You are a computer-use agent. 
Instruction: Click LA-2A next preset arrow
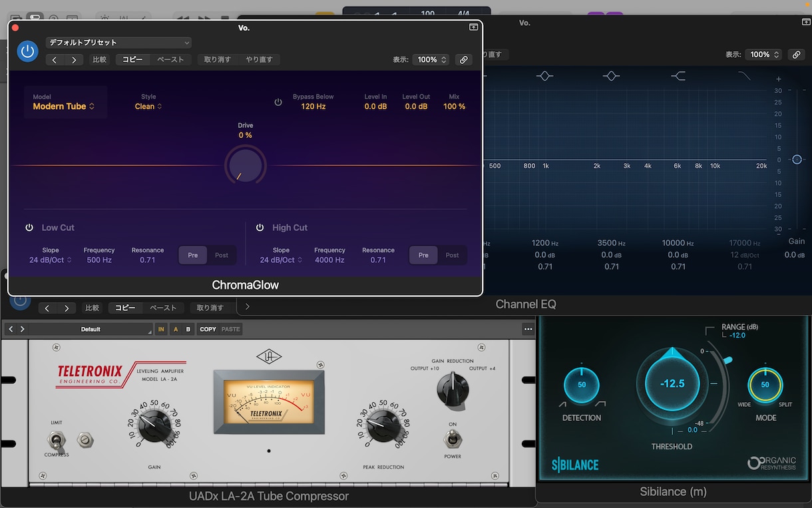coord(23,329)
